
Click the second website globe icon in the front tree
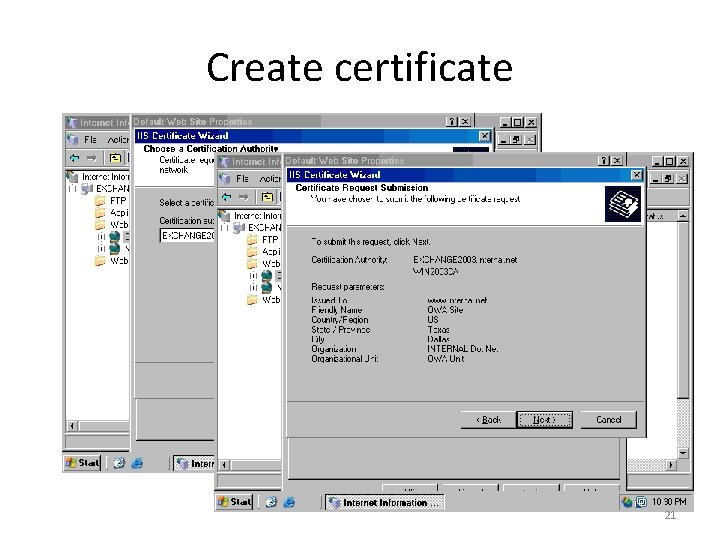(x=267, y=288)
